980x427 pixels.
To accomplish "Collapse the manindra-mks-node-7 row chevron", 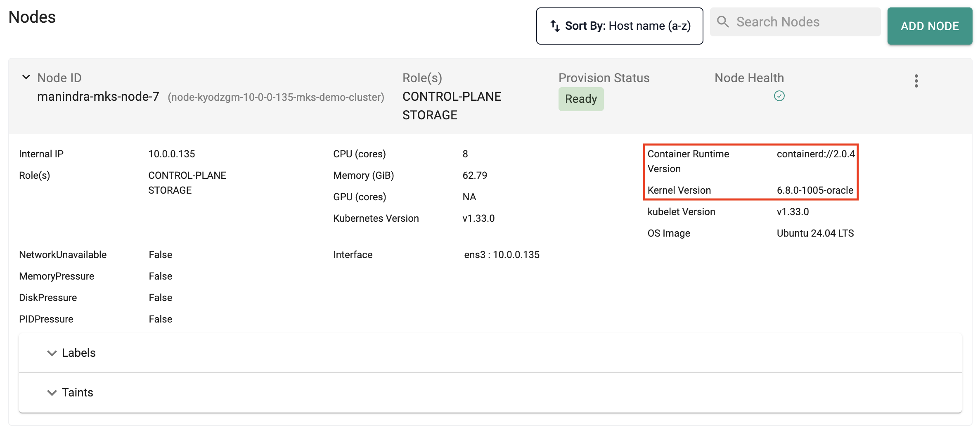I will 26,77.
